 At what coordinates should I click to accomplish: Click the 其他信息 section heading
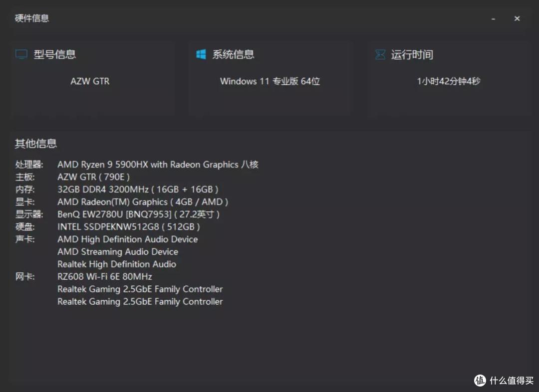click(x=36, y=144)
